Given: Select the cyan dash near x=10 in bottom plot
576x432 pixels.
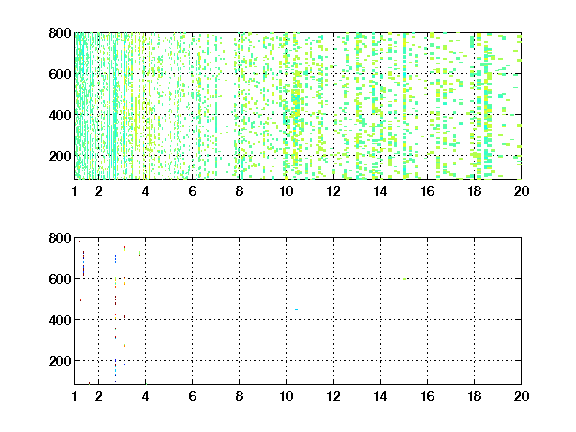Looking at the screenshot, I should click(x=296, y=309).
